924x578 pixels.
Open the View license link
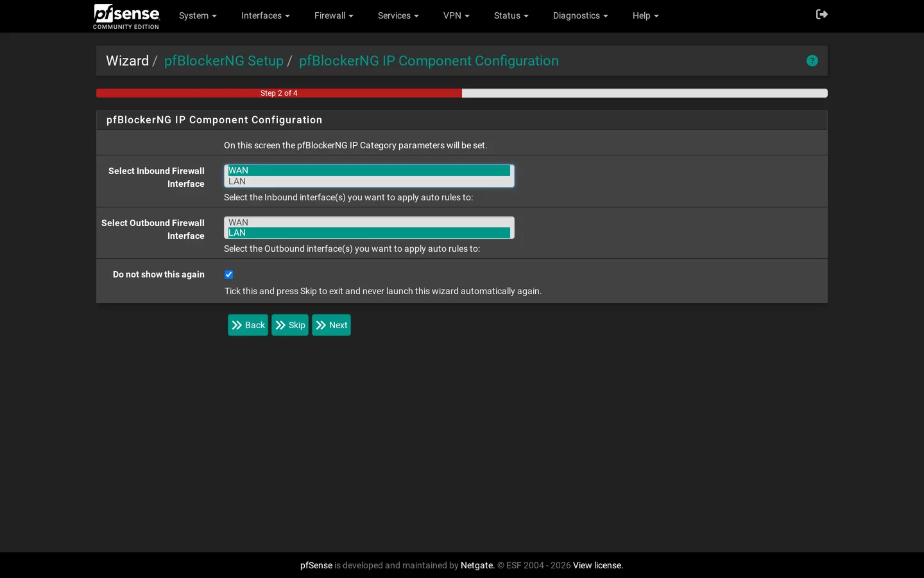597,566
